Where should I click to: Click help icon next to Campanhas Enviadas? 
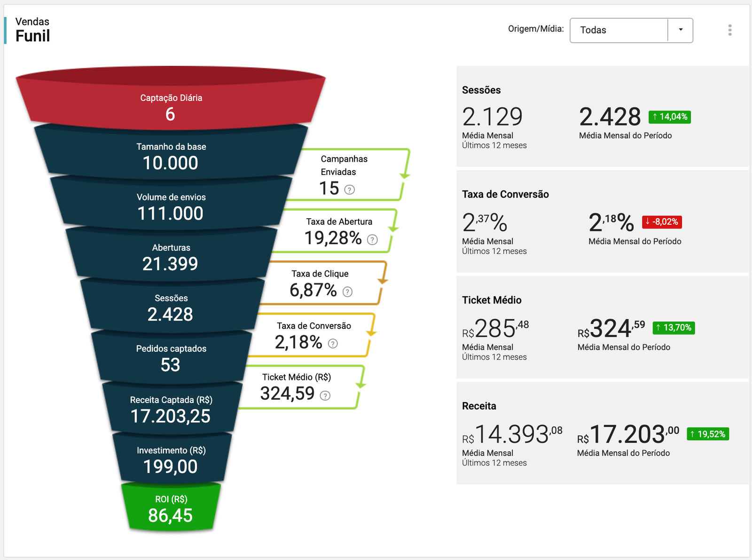coord(349,189)
